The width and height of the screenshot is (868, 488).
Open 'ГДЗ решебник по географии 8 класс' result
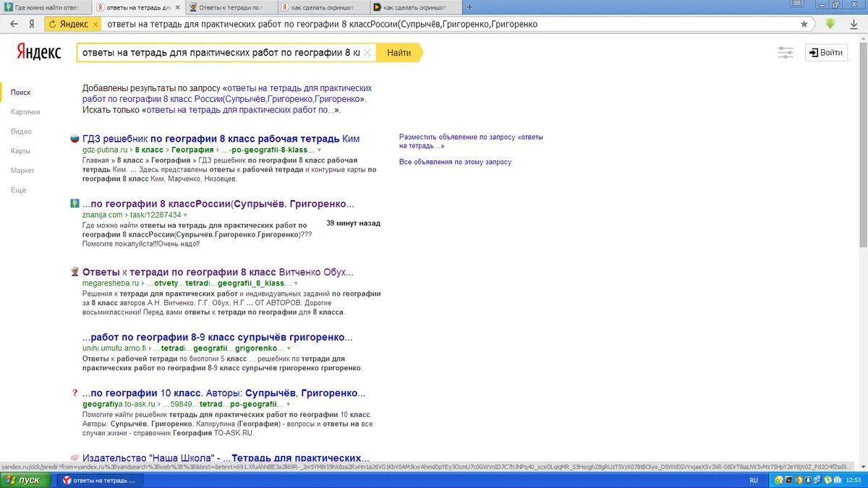[x=221, y=139]
